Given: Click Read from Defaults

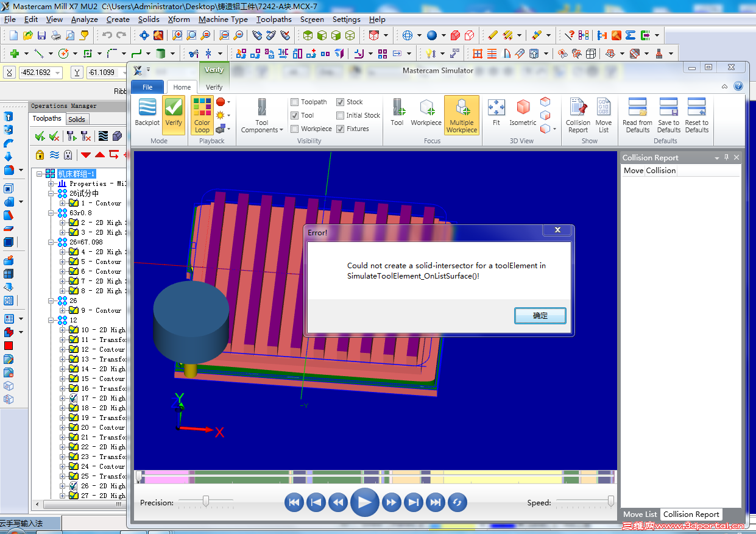Looking at the screenshot, I should pyautogui.click(x=637, y=115).
